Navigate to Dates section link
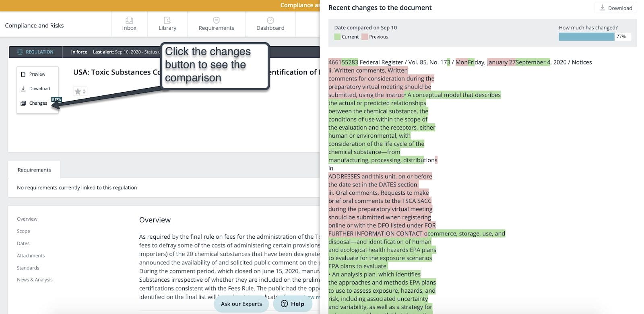This screenshot has height=314, width=644. tap(23, 243)
